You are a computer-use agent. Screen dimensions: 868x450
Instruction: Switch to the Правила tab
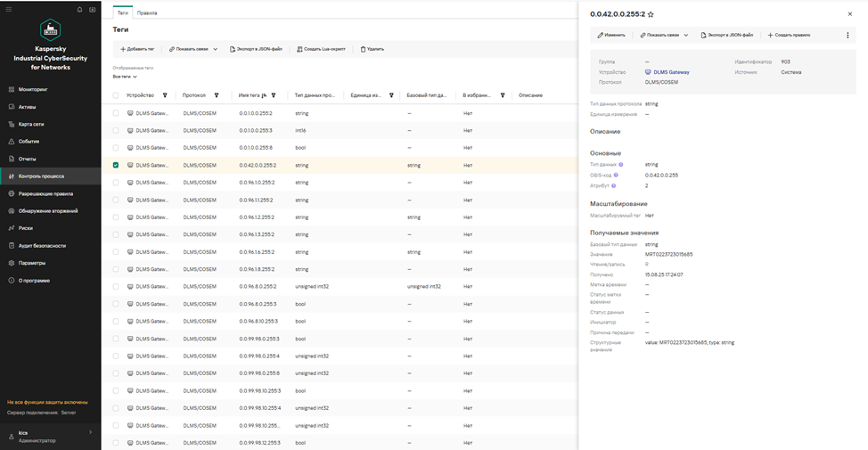click(x=147, y=12)
